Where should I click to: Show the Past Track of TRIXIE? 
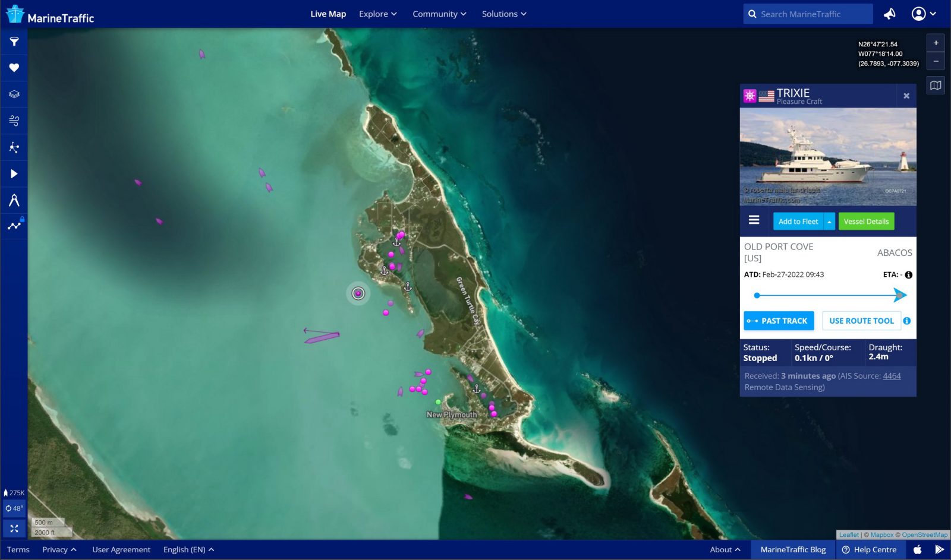click(779, 321)
